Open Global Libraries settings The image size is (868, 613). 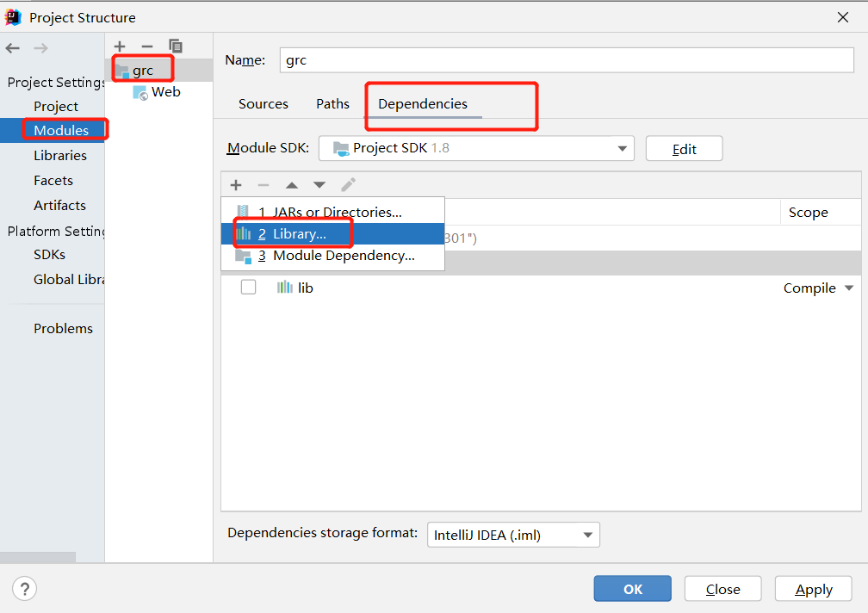(69, 280)
